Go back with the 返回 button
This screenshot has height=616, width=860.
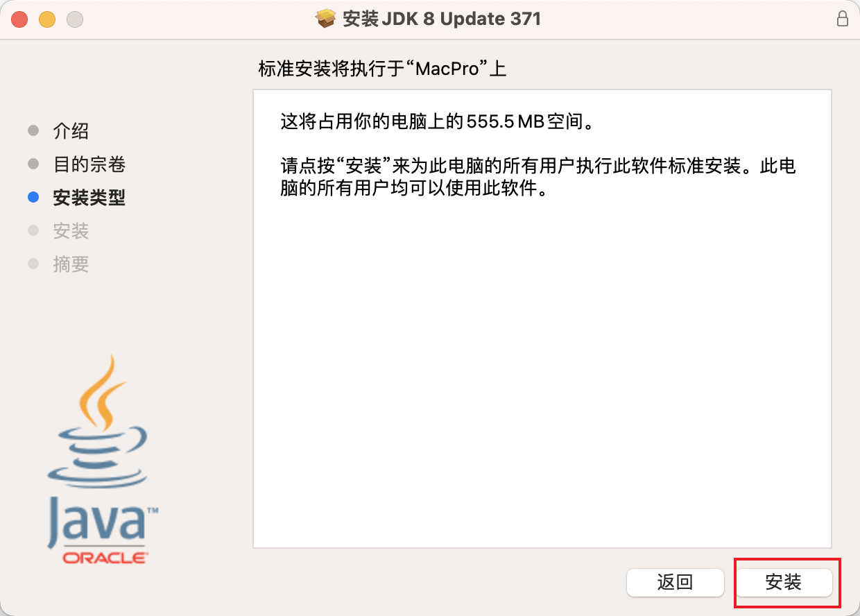tap(676, 582)
